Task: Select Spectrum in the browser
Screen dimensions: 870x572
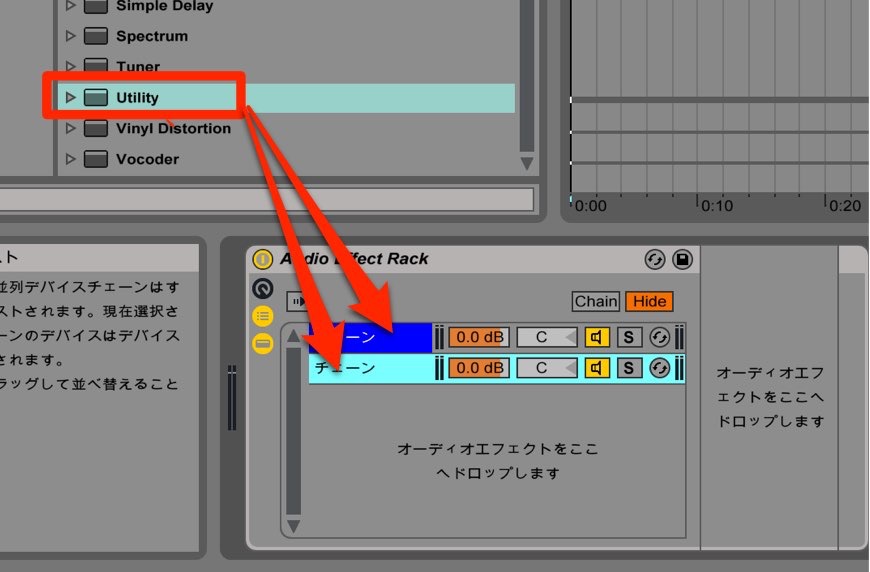Action: point(152,36)
